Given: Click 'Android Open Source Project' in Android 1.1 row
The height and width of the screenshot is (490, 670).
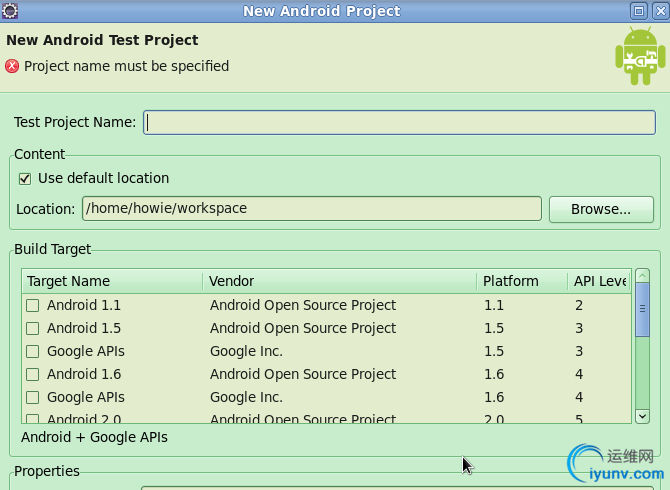Looking at the screenshot, I should tap(303, 305).
